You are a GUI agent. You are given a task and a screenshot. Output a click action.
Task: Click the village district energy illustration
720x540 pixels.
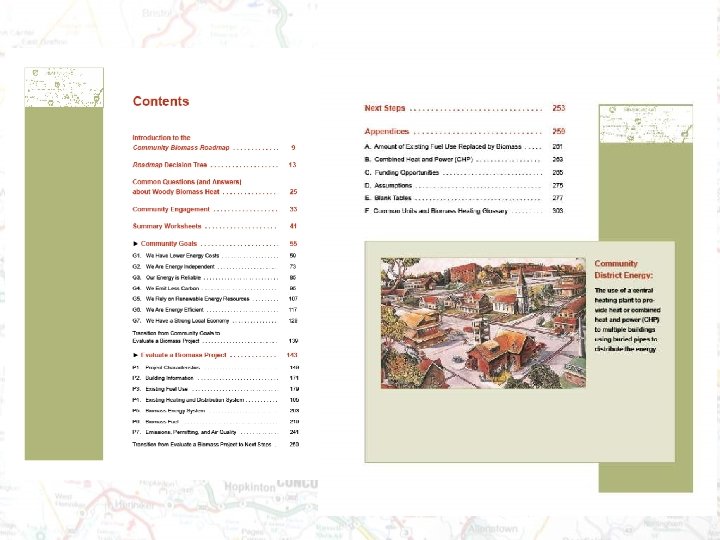click(483, 323)
